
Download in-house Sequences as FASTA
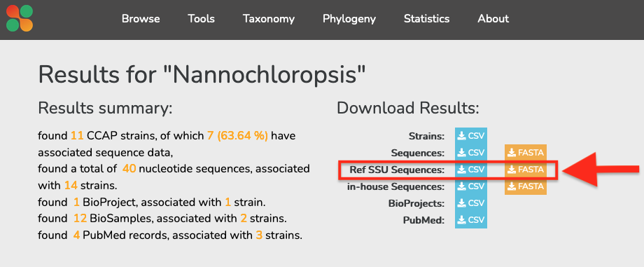click(x=525, y=186)
